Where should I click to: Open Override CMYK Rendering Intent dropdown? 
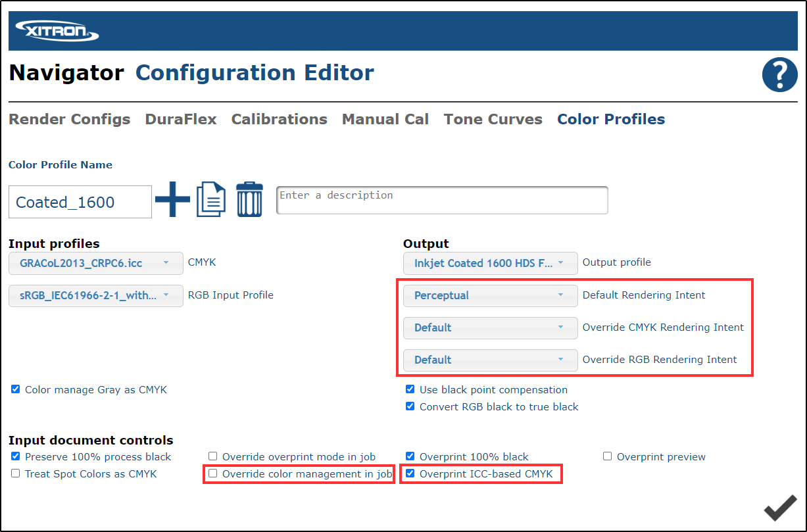coord(491,327)
